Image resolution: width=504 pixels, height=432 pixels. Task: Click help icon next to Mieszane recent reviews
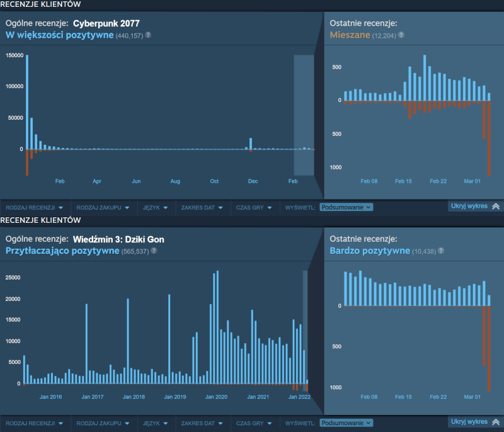tap(401, 35)
